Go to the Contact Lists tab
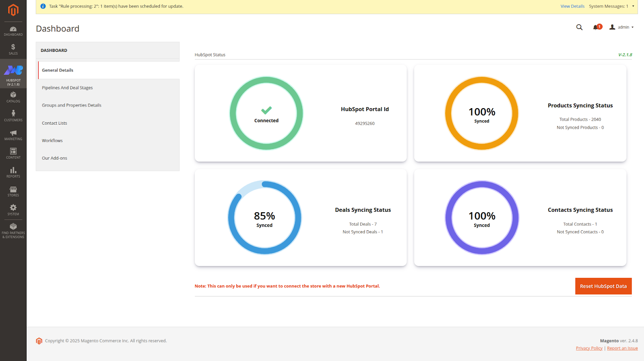The width and height of the screenshot is (644, 361). (x=109, y=123)
